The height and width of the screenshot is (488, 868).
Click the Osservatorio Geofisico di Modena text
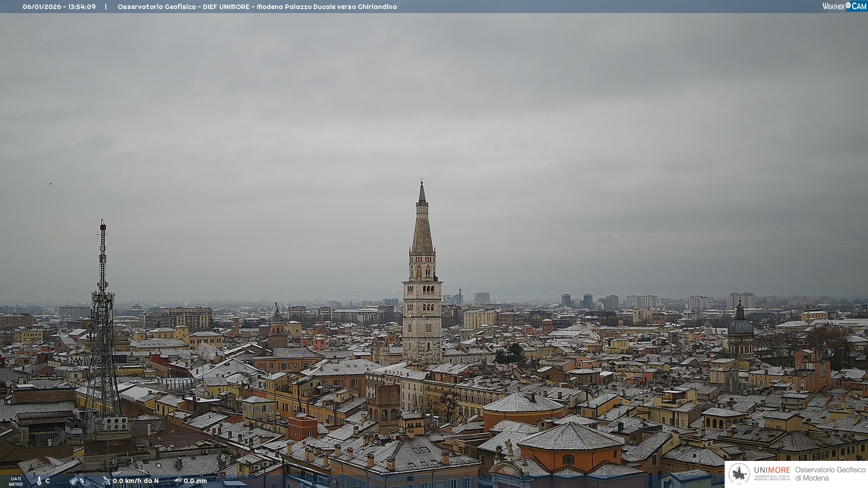(x=830, y=474)
